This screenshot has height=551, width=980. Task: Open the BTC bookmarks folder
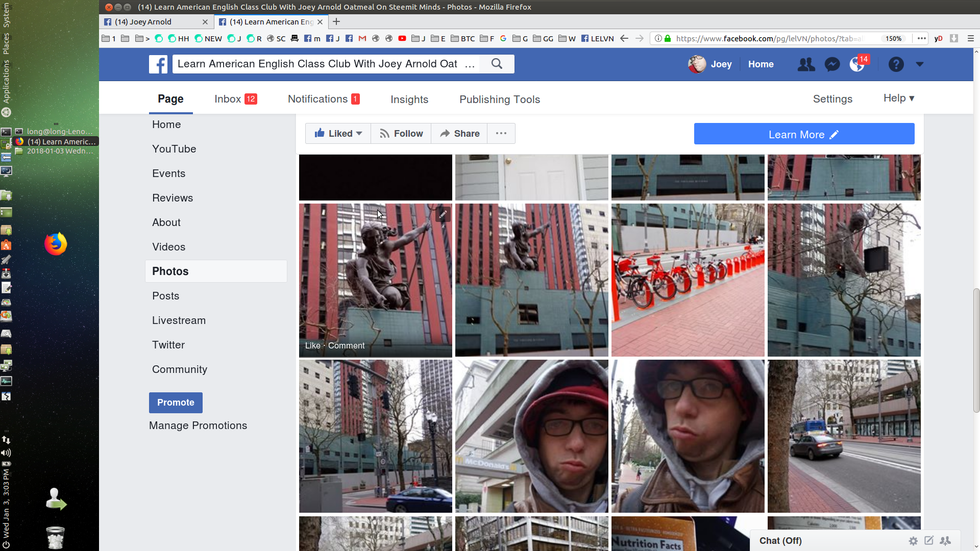point(462,38)
